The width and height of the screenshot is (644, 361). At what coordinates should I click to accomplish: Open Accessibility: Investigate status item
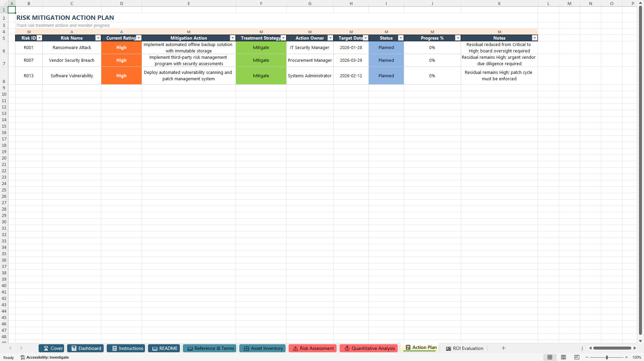pyautogui.click(x=45, y=357)
